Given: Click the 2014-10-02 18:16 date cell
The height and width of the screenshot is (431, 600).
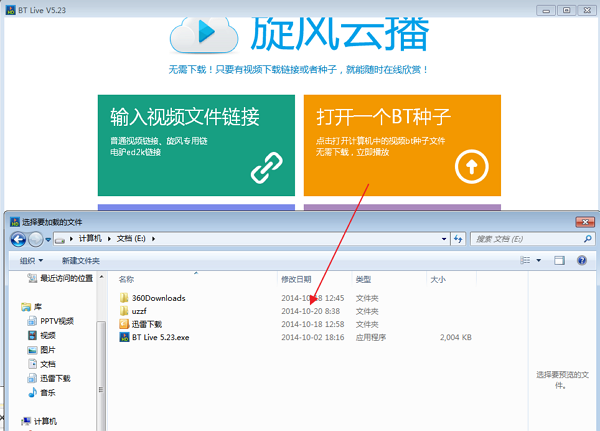Looking at the screenshot, I should click(x=313, y=337).
